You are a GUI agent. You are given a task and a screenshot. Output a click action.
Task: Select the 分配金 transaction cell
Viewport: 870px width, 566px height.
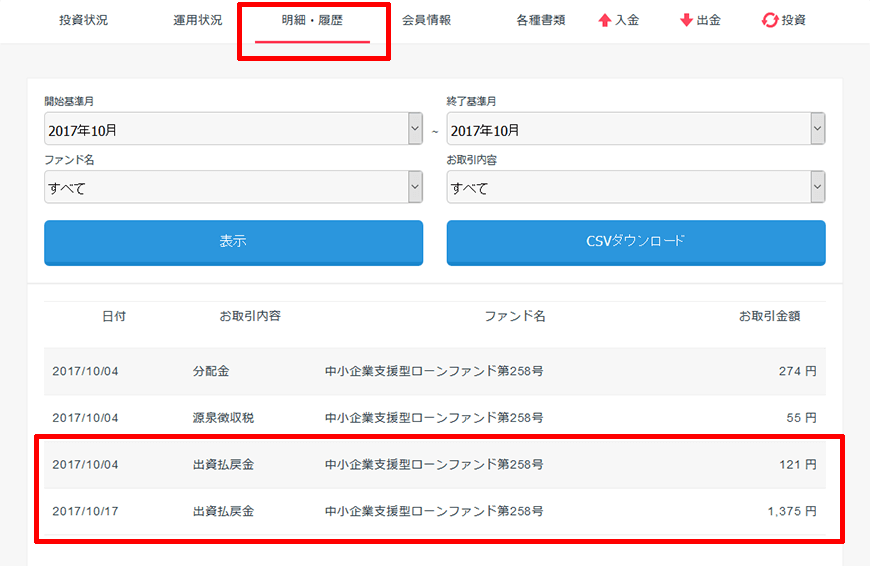tap(211, 371)
